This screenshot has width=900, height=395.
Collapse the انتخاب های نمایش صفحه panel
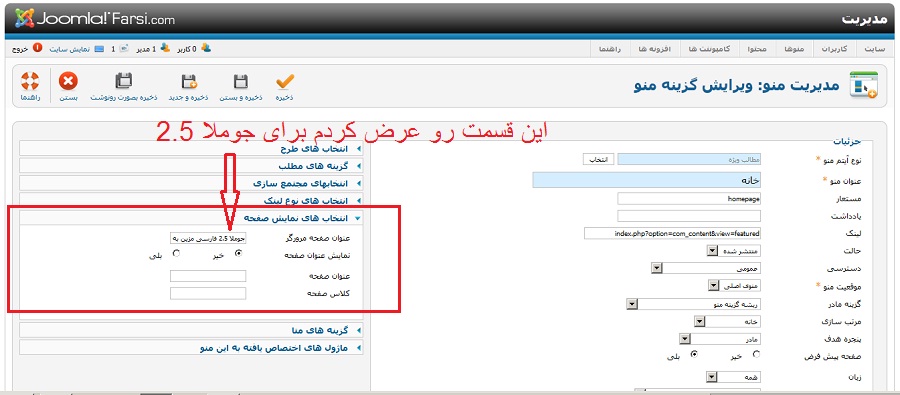tap(191, 218)
